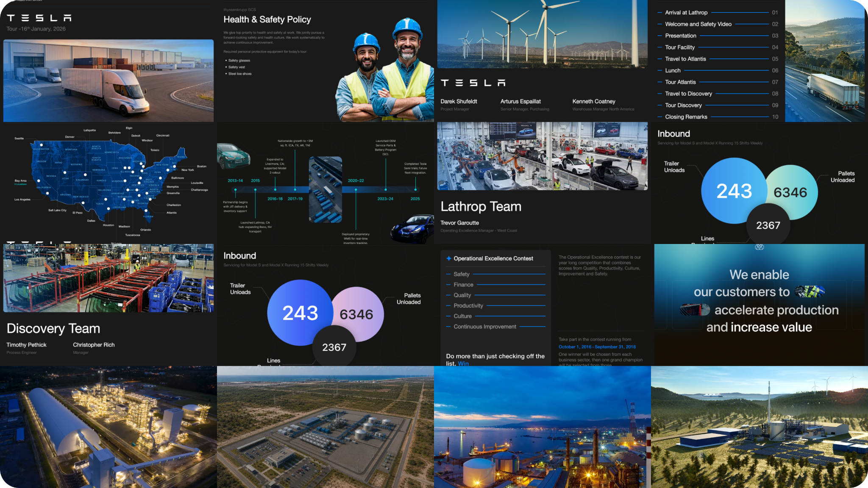
Task: Open the solar panel facility in hills photo
Action: [x=759, y=427]
